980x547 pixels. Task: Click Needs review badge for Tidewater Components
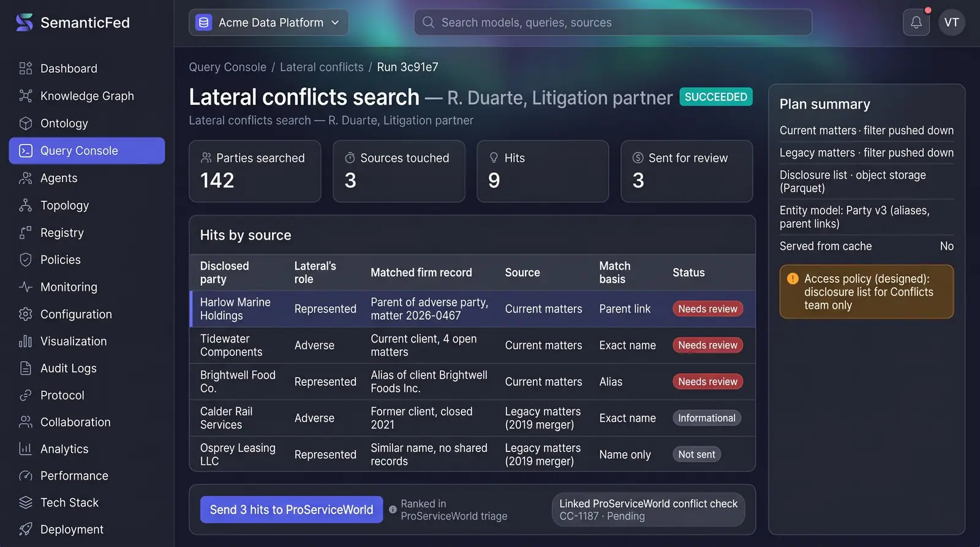(x=707, y=345)
